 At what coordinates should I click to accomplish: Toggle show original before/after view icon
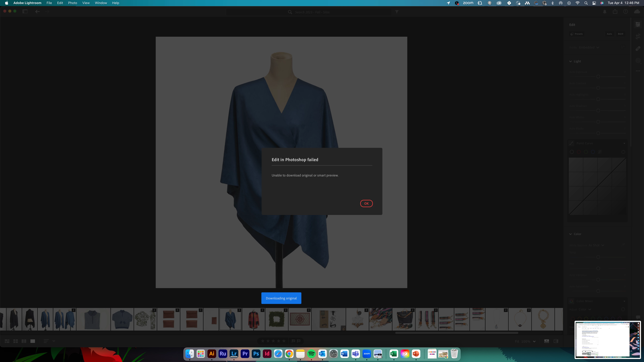[556, 341]
